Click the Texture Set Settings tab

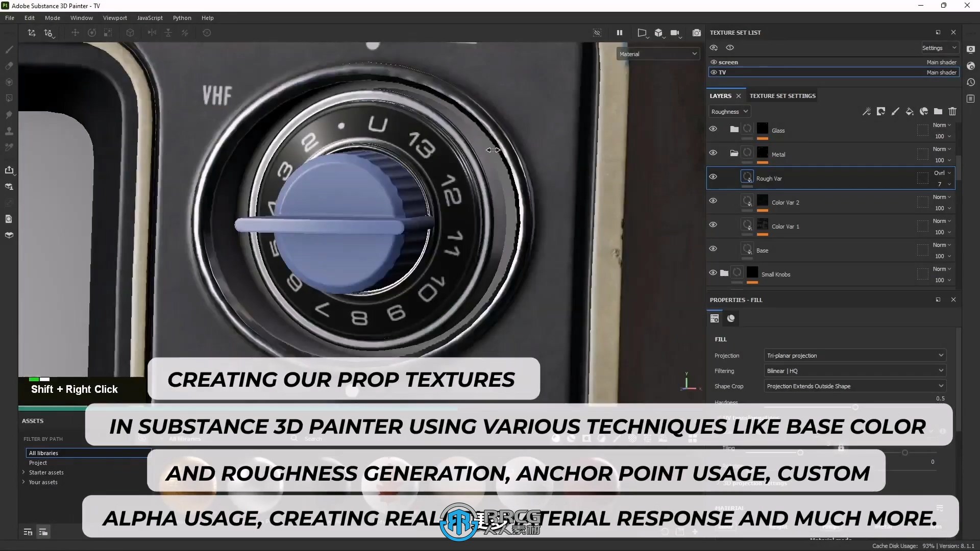point(783,95)
